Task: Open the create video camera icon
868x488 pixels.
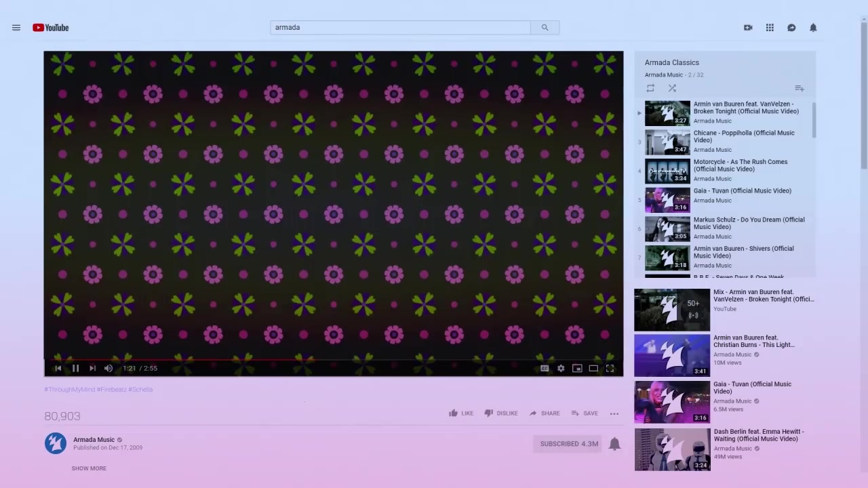Action: [x=748, y=28]
